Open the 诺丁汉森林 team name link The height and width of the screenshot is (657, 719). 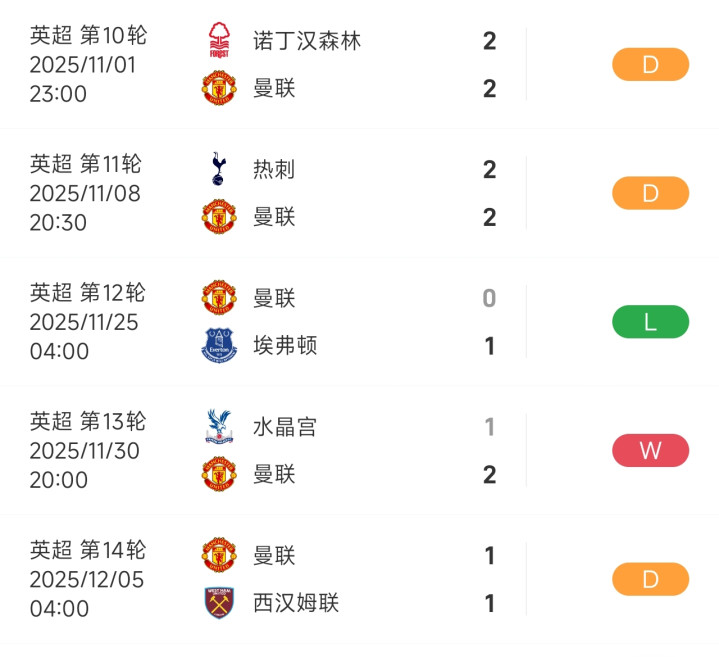(307, 41)
